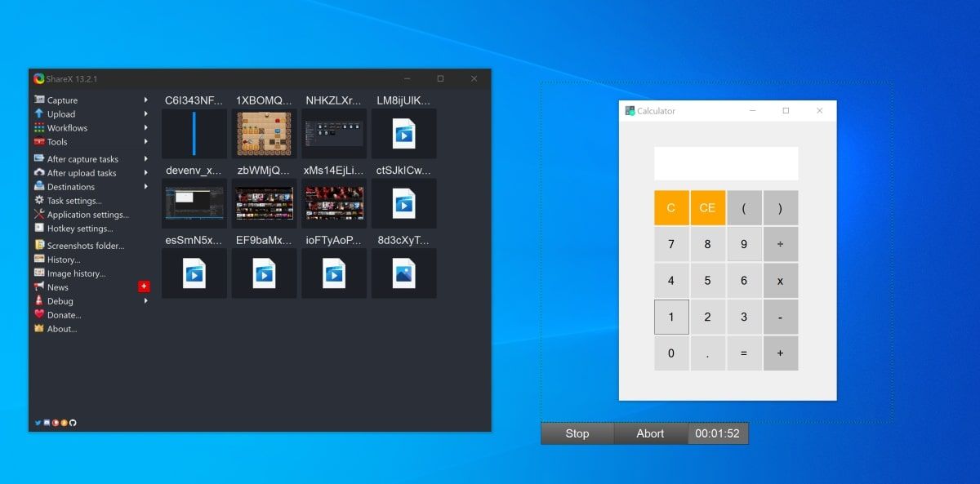This screenshot has width=980, height=484.
Task: Click the 3 key in Calculator
Action: pyautogui.click(x=744, y=317)
